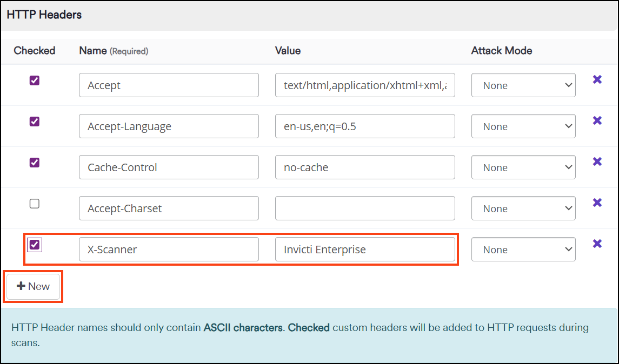Disable the X-Scanner custom header
Image resolution: width=619 pixels, height=364 pixels.
pos(34,245)
